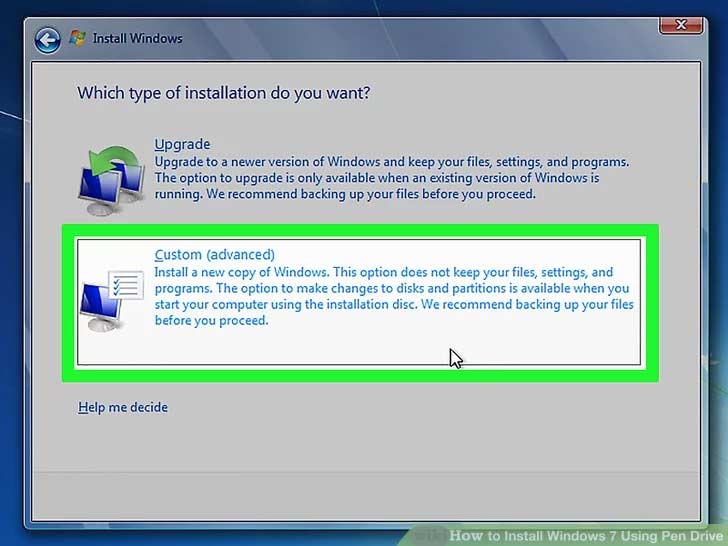The width and height of the screenshot is (728, 546).
Task: Click the Upgrade description text
Action: (x=391, y=178)
